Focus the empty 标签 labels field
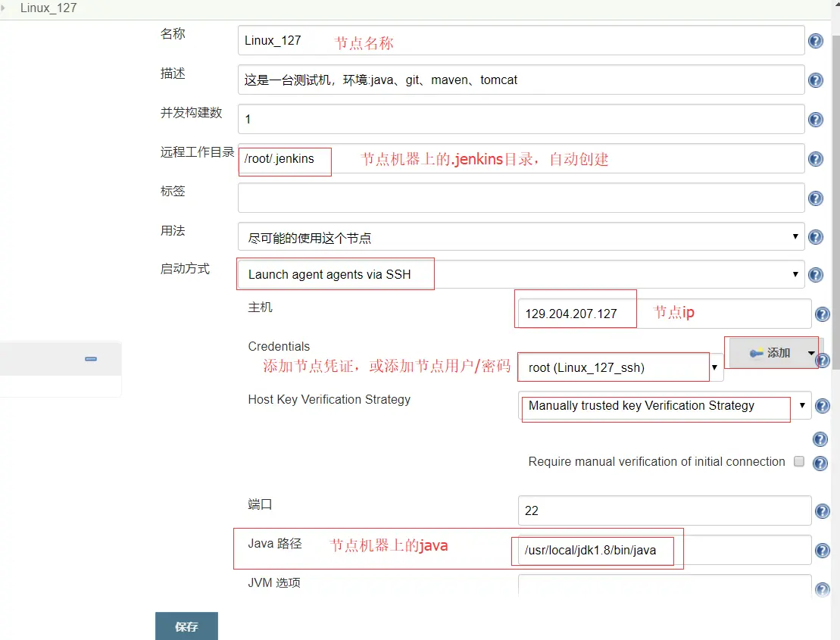Screen dimensions: 840x640 tap(521, 198)
